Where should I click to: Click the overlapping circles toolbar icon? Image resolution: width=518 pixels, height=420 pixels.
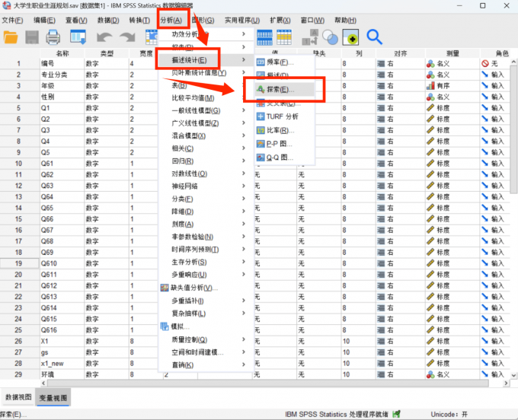[330, 37]
